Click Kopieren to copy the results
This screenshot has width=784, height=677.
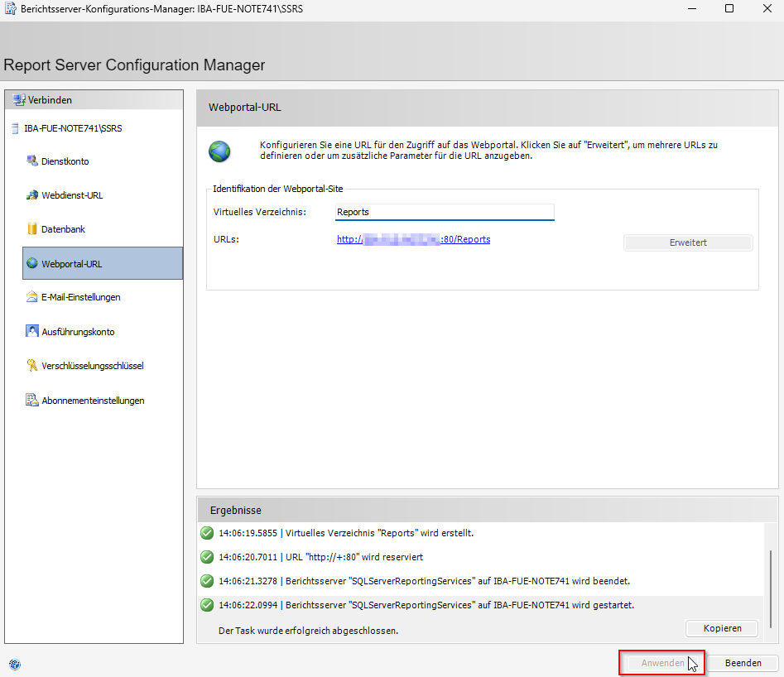coord(720,628)
